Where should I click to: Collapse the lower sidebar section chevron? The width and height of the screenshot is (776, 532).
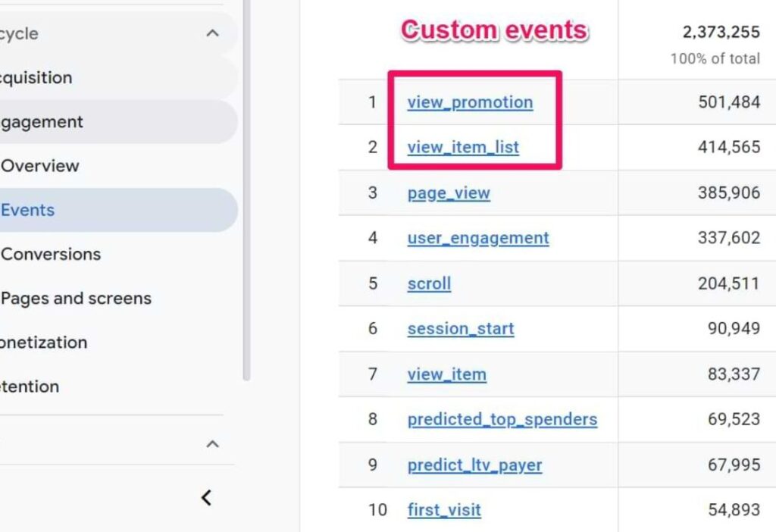point(213,443)
